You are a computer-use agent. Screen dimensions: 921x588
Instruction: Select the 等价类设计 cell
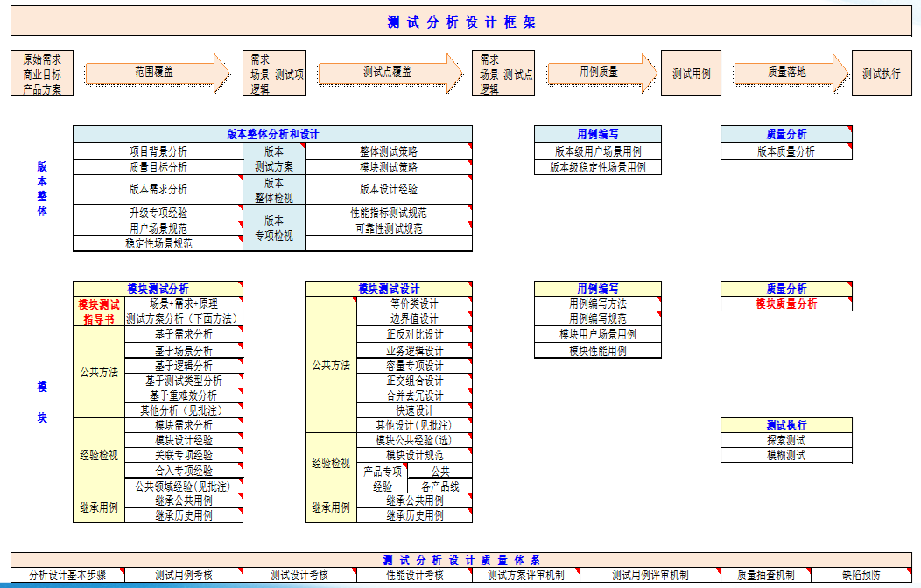pyautogui.click(x=415, y=304)
